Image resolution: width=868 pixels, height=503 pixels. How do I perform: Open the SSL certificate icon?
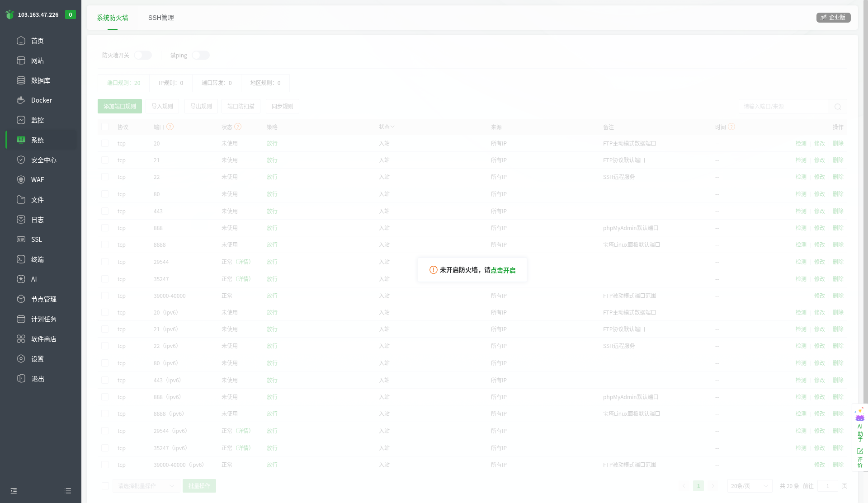[x=21, y=240]
